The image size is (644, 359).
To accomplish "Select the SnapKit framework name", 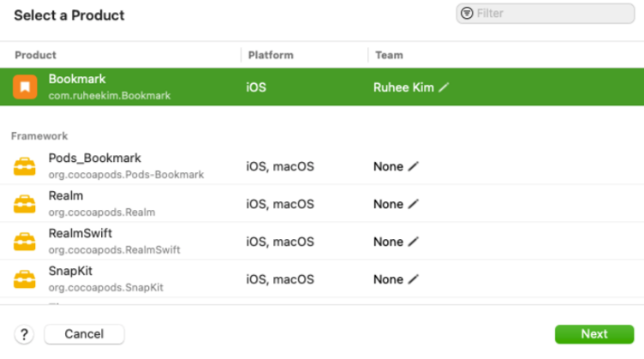I will tap(70, 271).
